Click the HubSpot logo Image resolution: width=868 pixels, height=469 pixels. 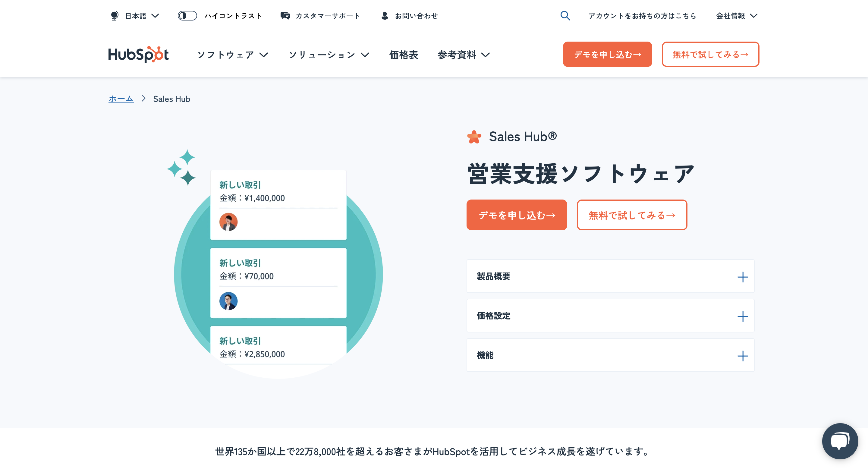coord(138,54)
